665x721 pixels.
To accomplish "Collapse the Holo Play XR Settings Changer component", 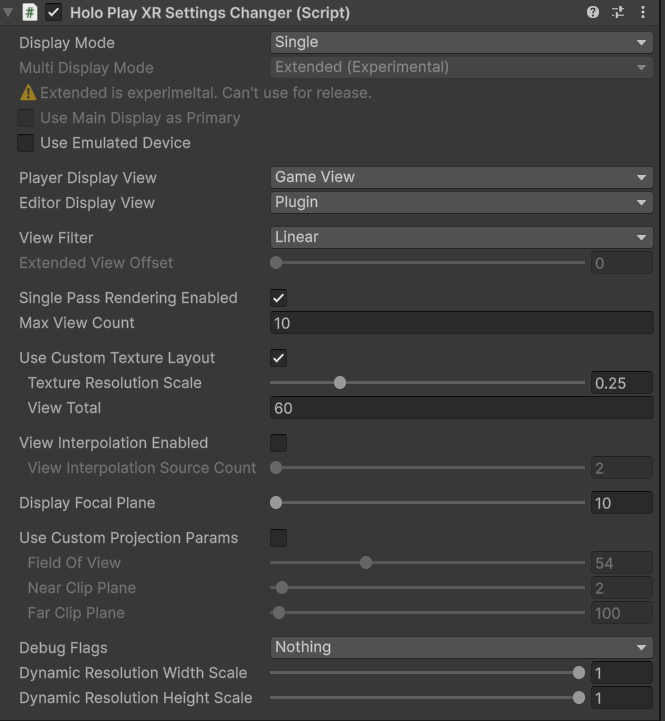I will click(8, 12).
